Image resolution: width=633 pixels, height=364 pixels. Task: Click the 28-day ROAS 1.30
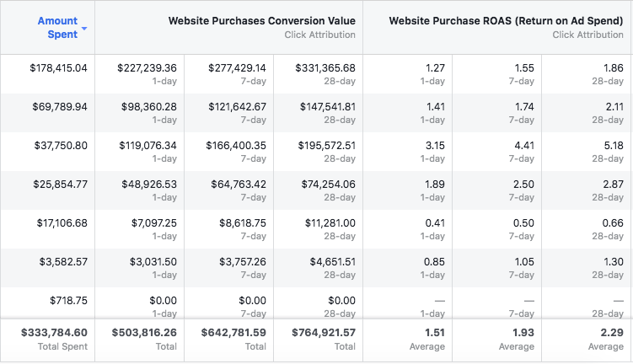coord(614,261)
